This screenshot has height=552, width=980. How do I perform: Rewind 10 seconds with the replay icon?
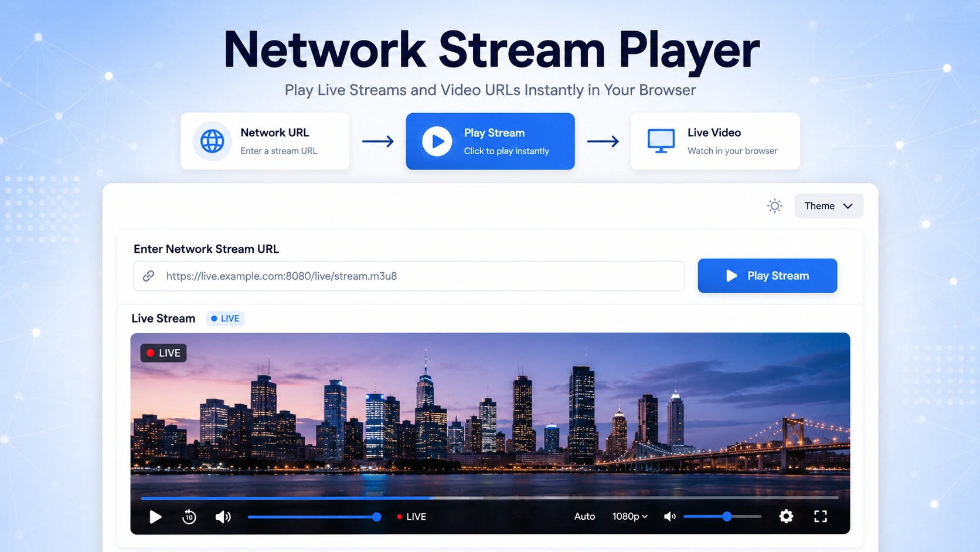pyautogui.click(x=189, y=517)
